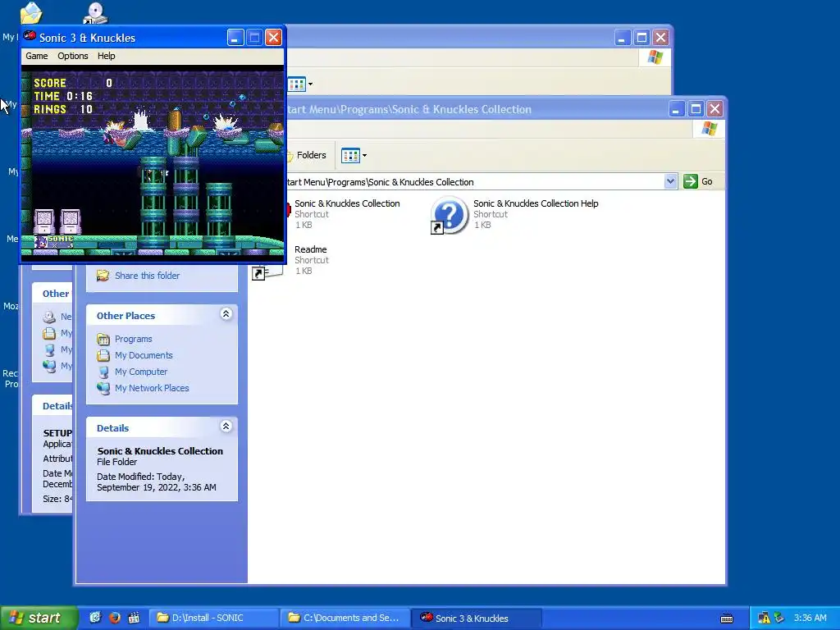Click the Windows flag logo in front Explorer window
The height and width of the screenshot is (630, 840).
tap(710, 129)
